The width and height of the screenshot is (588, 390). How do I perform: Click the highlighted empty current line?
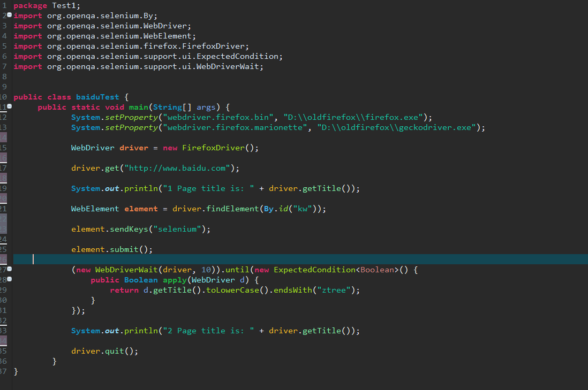click(300, 259)
